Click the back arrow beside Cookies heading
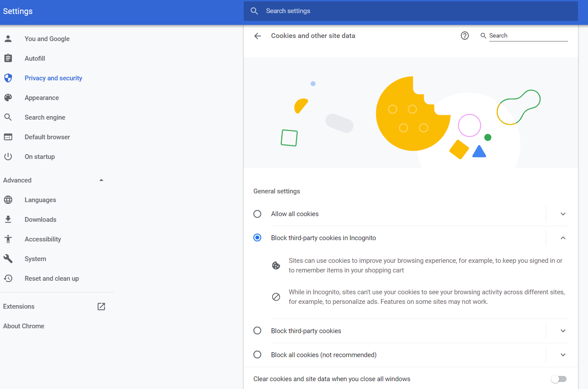 point(257,36)
